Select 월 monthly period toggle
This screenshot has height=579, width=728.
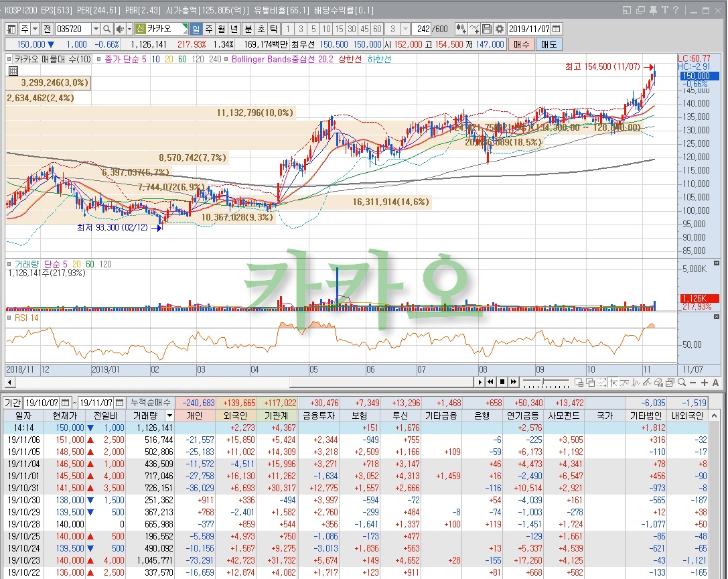[222, 29]
